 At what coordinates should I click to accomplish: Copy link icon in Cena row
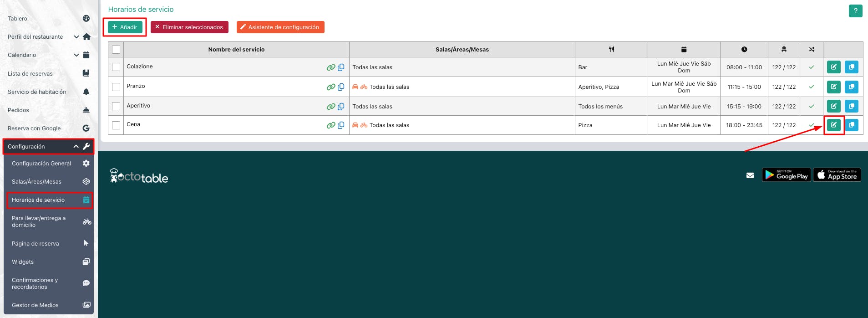click(341, 125)
